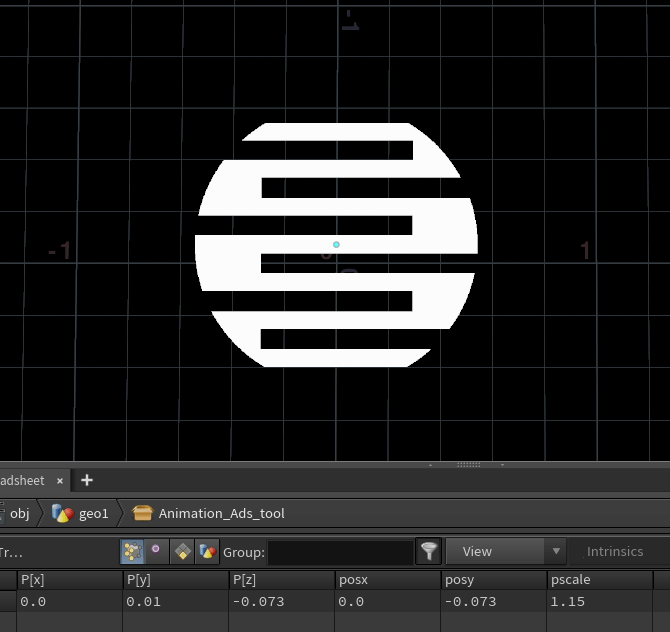The image size is (670, 632).
Task: Go to the Animation_Ads_tool path node
Action: pyautogui.click(x=221, y=513)
